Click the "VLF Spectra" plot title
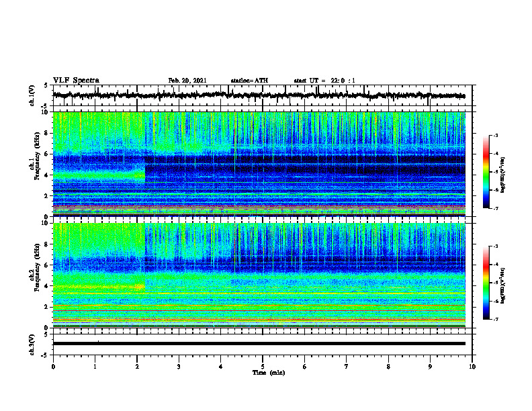This screenshot has height=411, width=532. click(x=76, y=81)
